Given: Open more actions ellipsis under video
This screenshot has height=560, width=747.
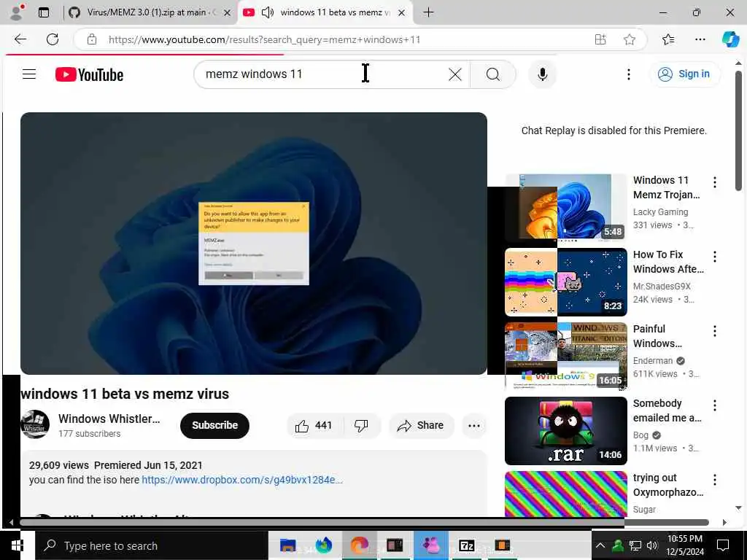Looking at the screenshot, I should (474, 426).
